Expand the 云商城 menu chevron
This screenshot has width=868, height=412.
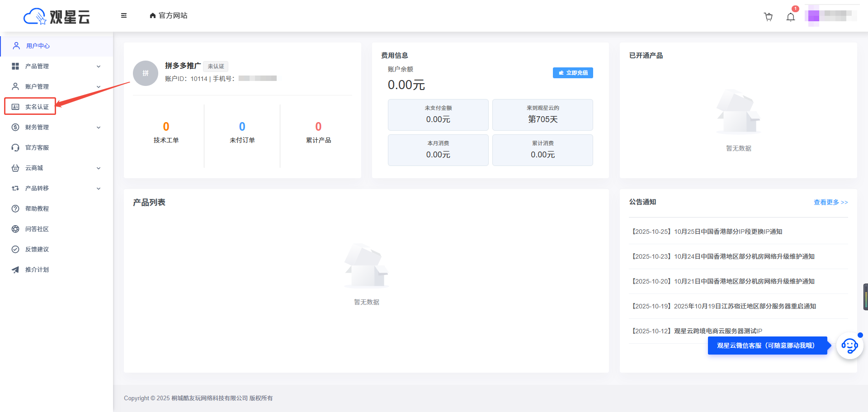point(99,168)
